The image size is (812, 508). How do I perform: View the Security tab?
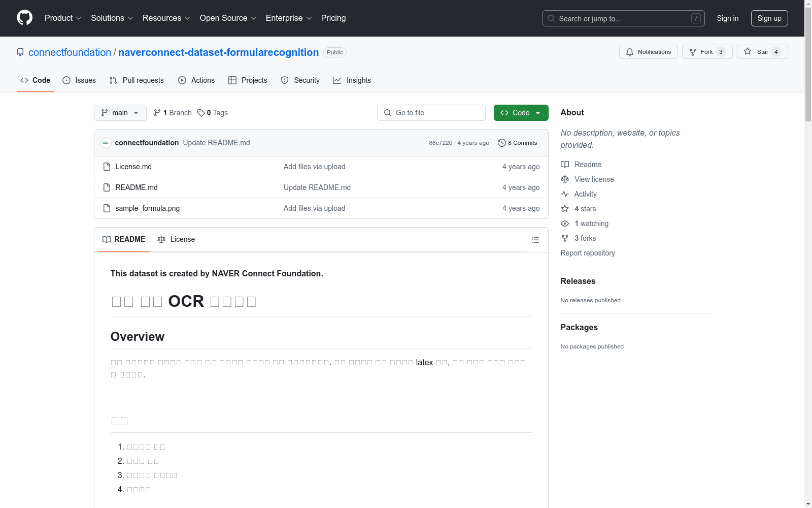coord(300,80)
